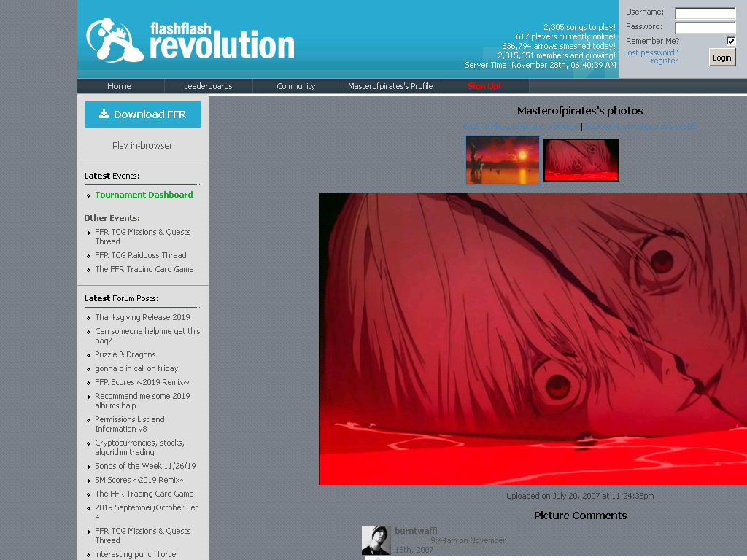Image resolution: width=747 pixels, height=560 pixels.
Task: Click the 'Latest Events:' heading
Action: (112, 176)
